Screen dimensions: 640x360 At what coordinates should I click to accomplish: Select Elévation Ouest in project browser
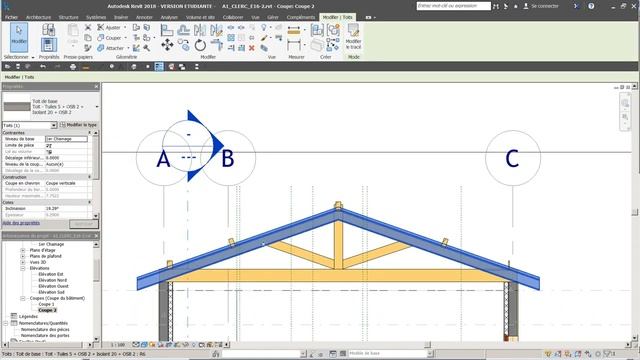[53, 287]
